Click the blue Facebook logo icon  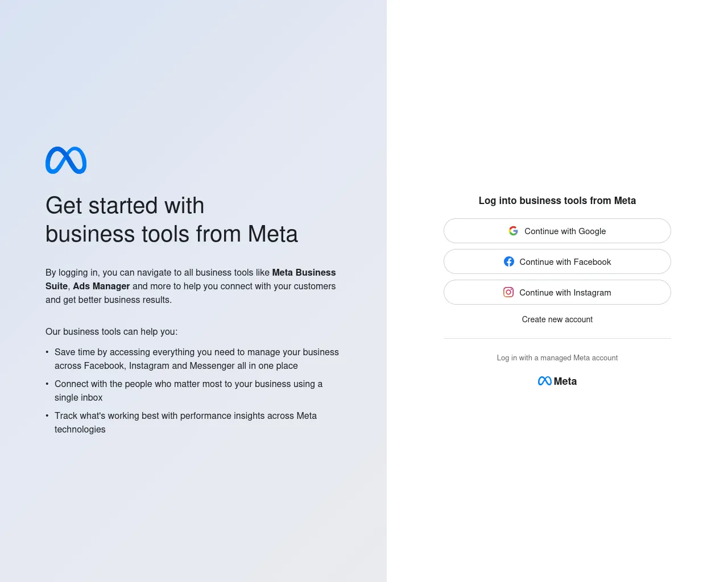[509, 261]
